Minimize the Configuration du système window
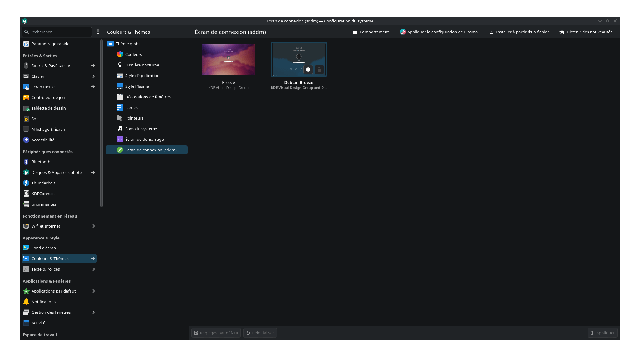Screen dimensions: 640x364 (x=600, y=21)
